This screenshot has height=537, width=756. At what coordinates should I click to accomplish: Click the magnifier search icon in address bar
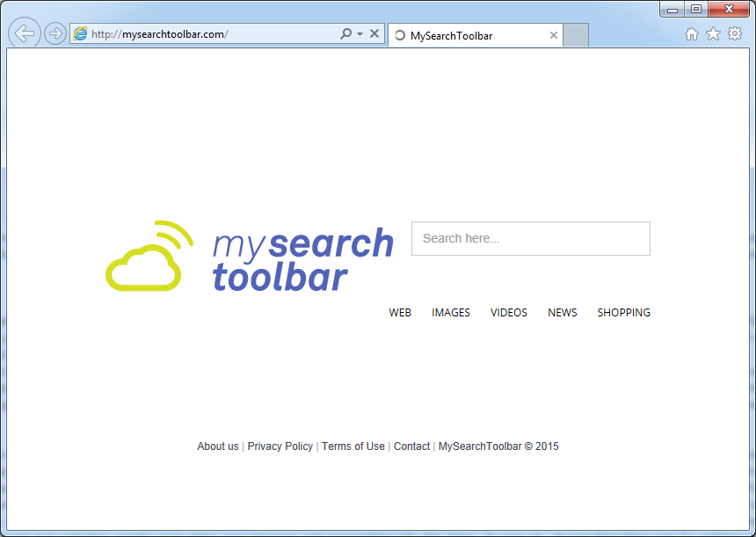coord(345,33)
